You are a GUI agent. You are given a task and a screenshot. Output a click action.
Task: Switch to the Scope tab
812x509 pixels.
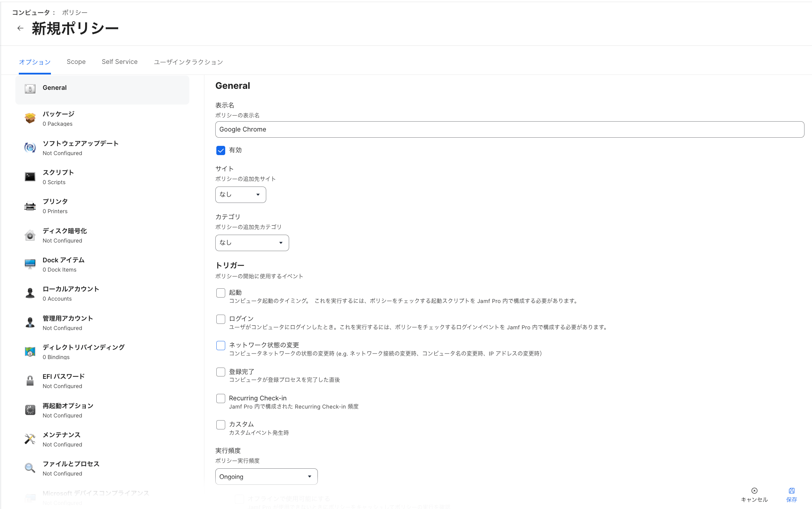coord(76,62)
